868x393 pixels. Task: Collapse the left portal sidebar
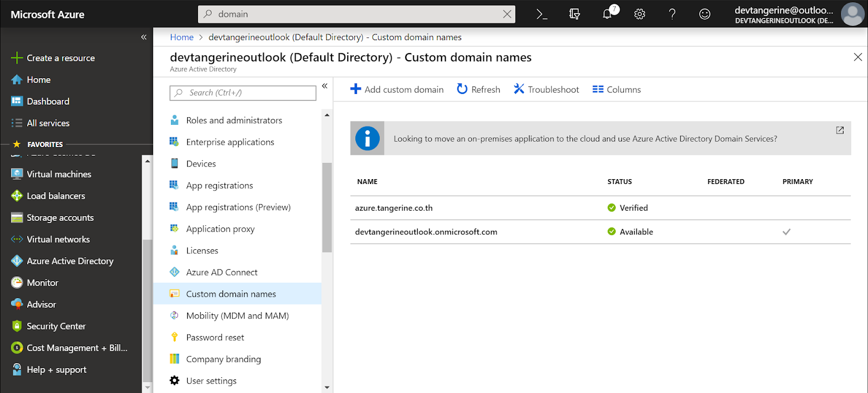(144, 37)
